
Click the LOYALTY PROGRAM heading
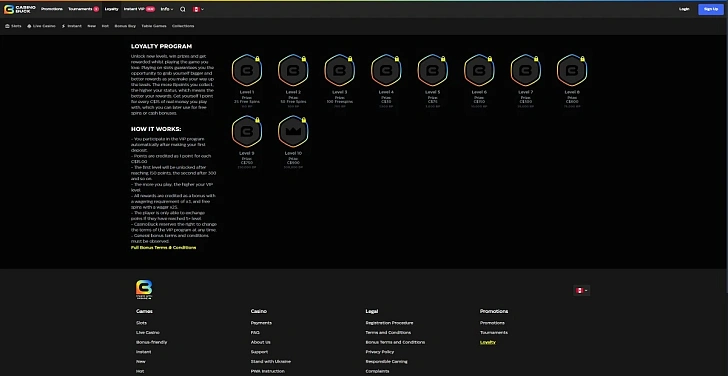(161, 46)
